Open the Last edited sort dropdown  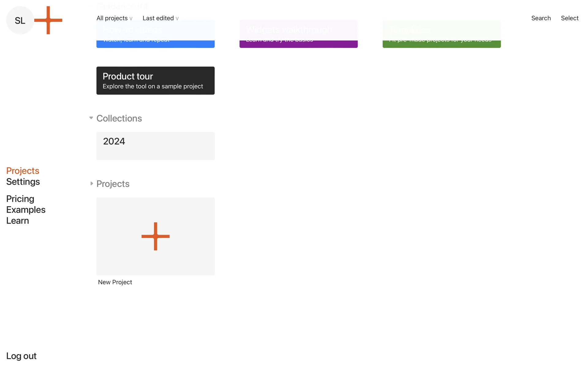coord(160,18)
